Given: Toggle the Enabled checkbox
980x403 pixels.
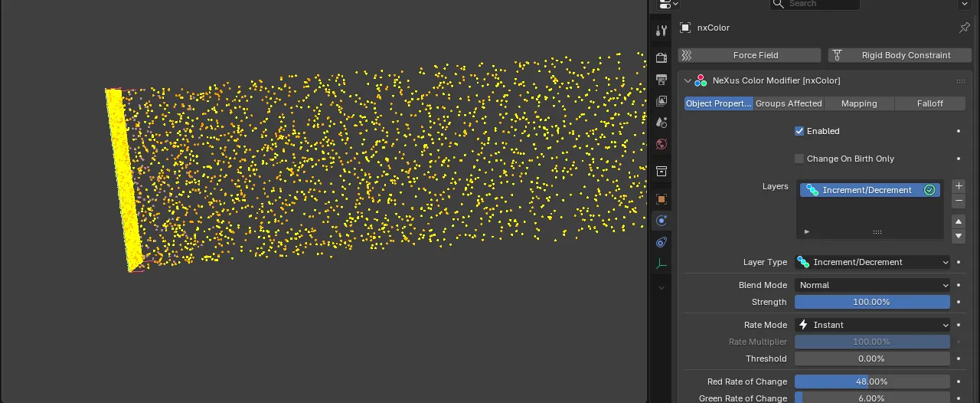Looking at the screenshot, I should [799, 131].
